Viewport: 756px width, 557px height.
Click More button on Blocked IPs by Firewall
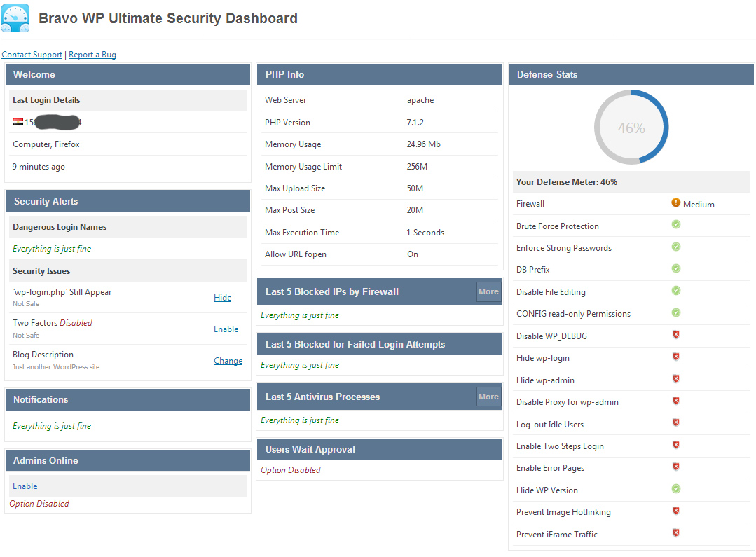[x=488, y=291]
